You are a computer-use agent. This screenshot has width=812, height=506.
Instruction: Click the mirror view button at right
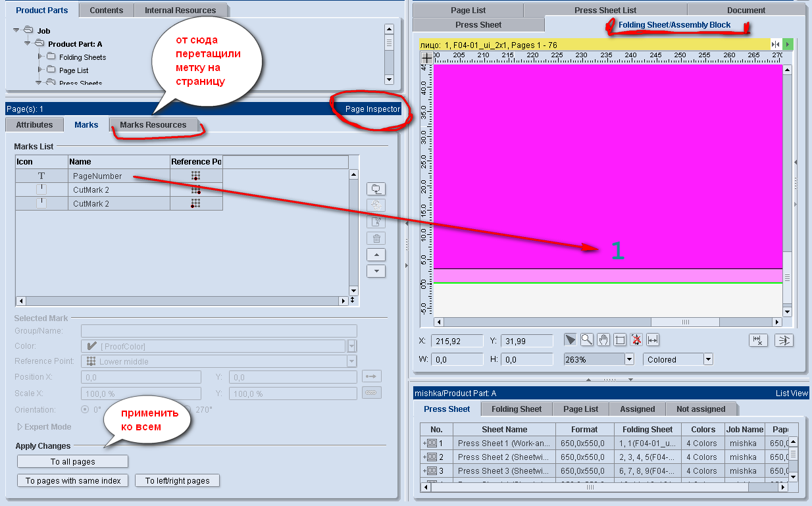[784, 340]
